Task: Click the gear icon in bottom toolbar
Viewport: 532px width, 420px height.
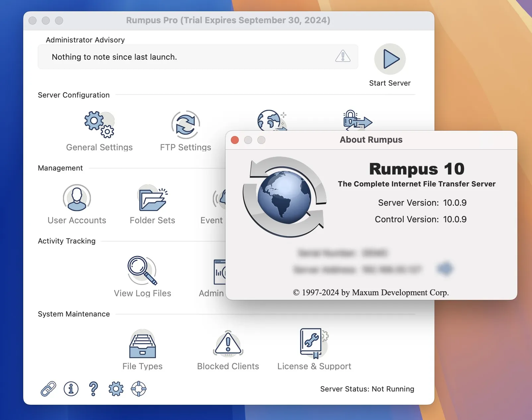Action: point(116,389)
